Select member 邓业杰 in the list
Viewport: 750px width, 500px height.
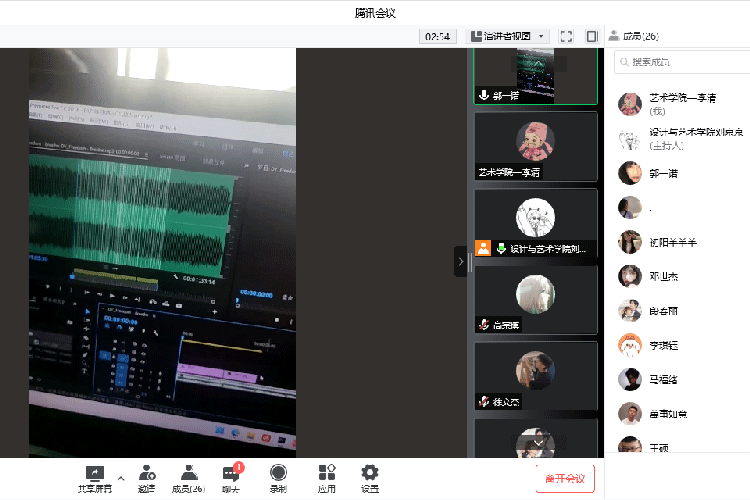(x=664, y=276)
